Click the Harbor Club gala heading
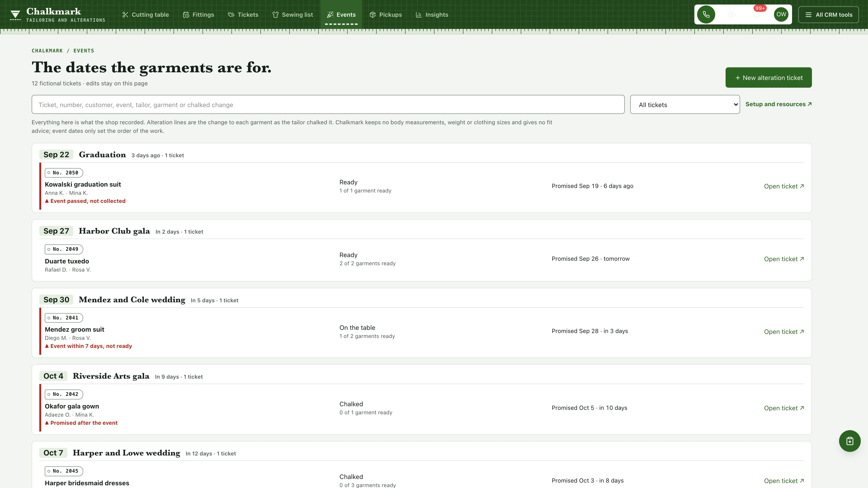 [x=114, y=231]
